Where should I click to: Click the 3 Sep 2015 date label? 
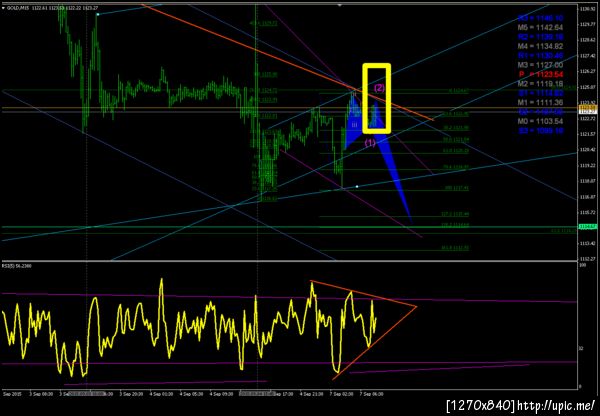pyautogui.click(x=12, y=393)
